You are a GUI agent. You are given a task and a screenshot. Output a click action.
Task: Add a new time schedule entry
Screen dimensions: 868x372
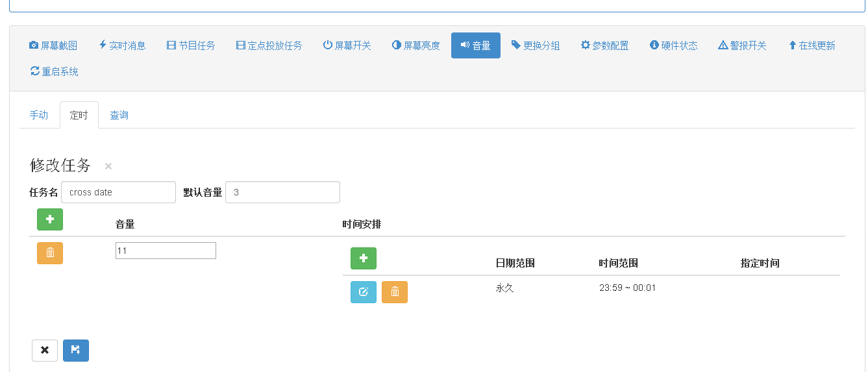click(364, 258)
